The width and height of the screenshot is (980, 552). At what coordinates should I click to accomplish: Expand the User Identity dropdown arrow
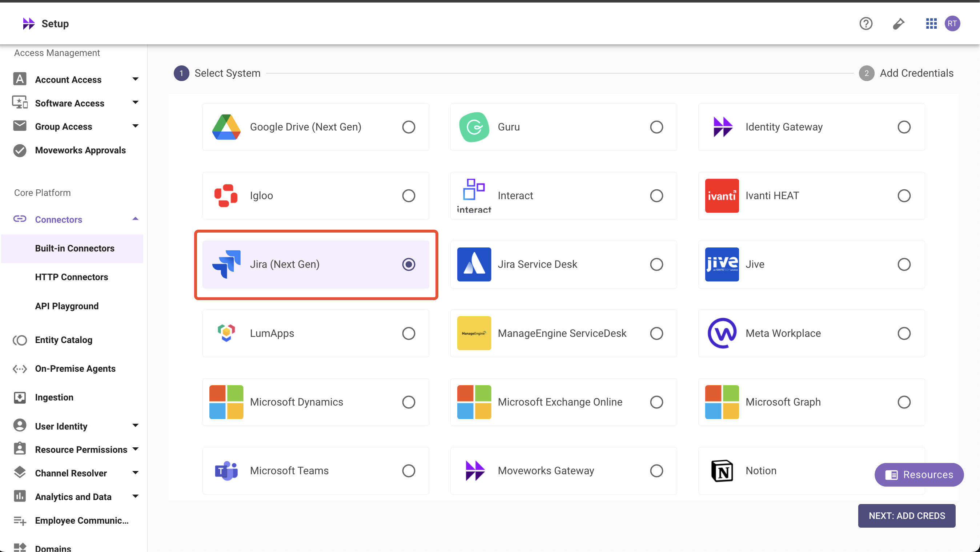click(135, 426)
